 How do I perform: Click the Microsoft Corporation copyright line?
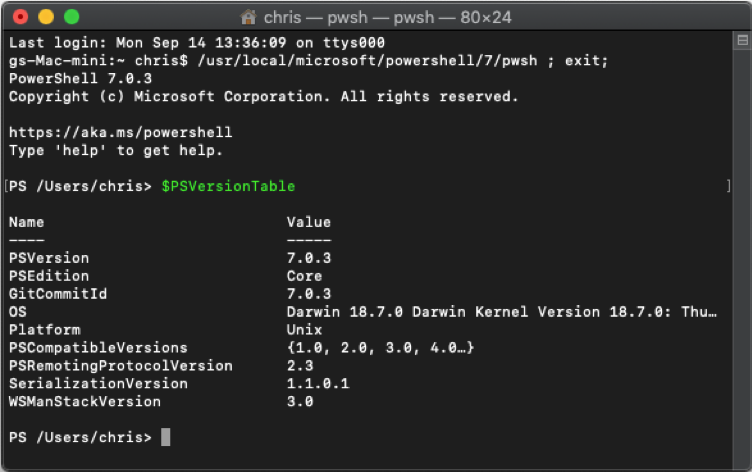263,96
